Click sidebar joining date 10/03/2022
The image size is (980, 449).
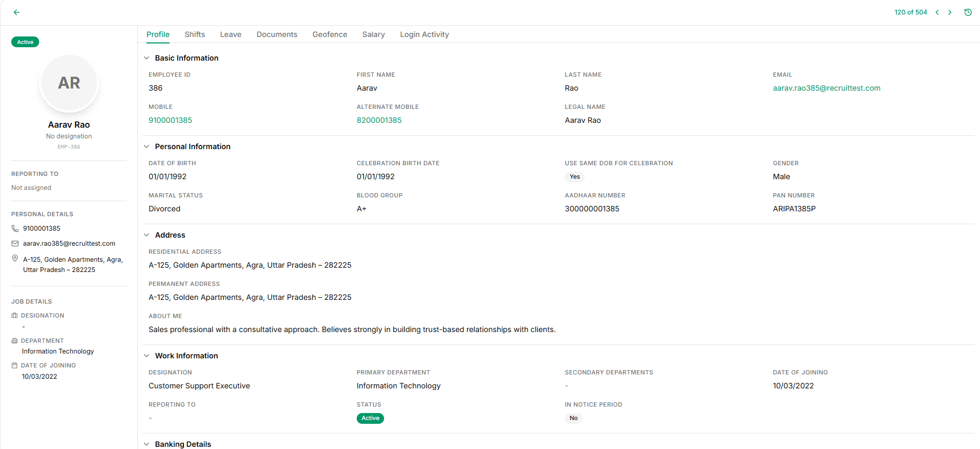(40, 377)
